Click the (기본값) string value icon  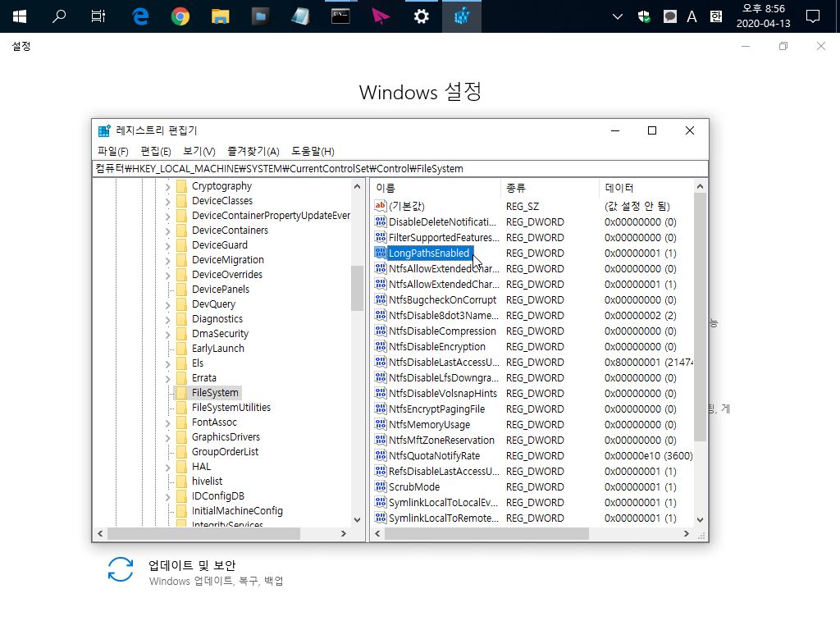[381, 206]
